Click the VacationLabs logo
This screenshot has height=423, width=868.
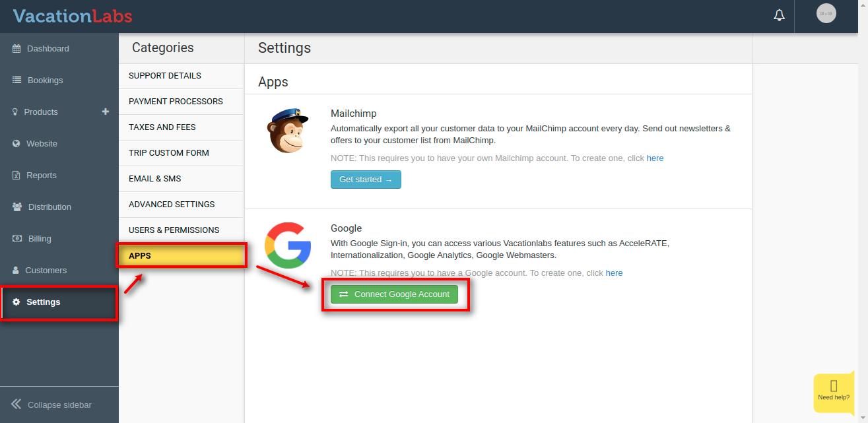click(x=73, y=16)
